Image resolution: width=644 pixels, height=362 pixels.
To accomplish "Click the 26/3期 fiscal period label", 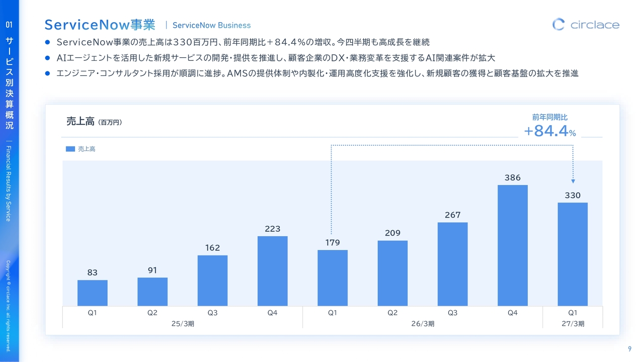I will coord(423,324).
